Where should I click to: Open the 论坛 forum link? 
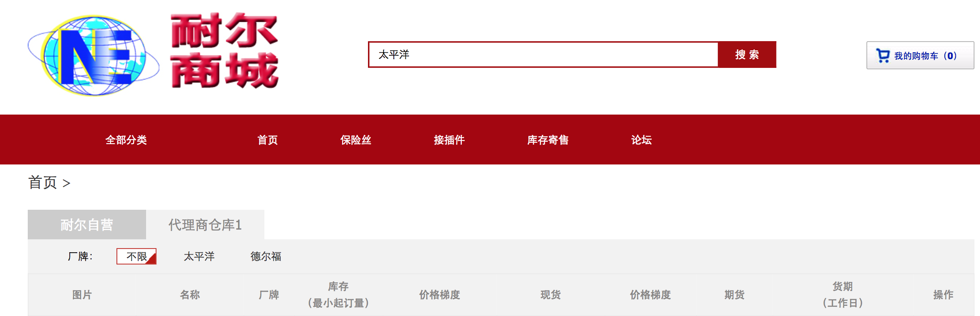(642, 140)
